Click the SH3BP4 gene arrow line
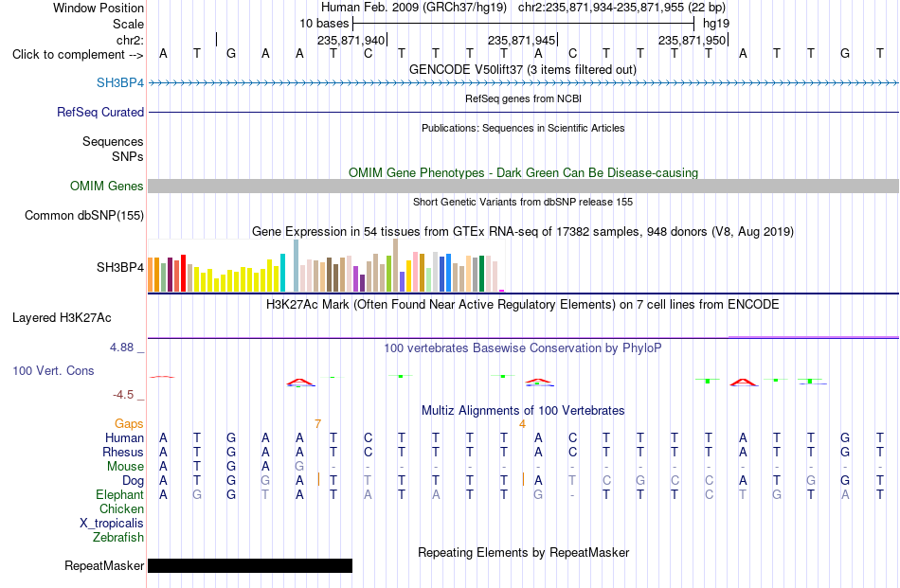The height and width of the screenshot is (588, 900). [524, 83]
